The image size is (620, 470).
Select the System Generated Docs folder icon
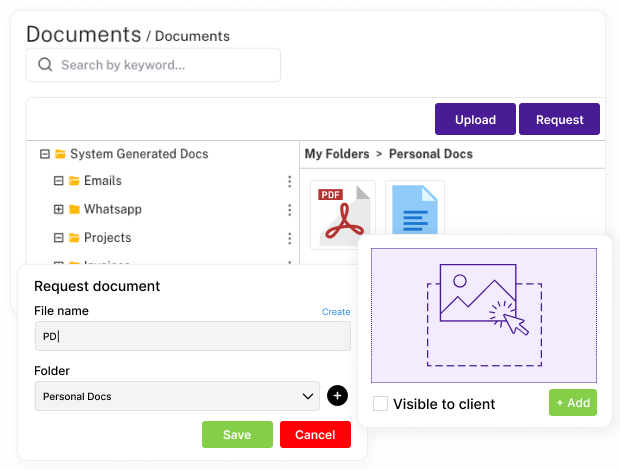click(60, 154)
